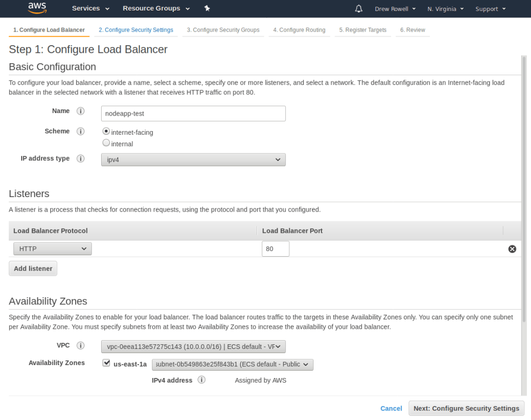This screenshot has width=531, height=420.
Task: Click the AWS logo home icon
Action: [37, 8]
